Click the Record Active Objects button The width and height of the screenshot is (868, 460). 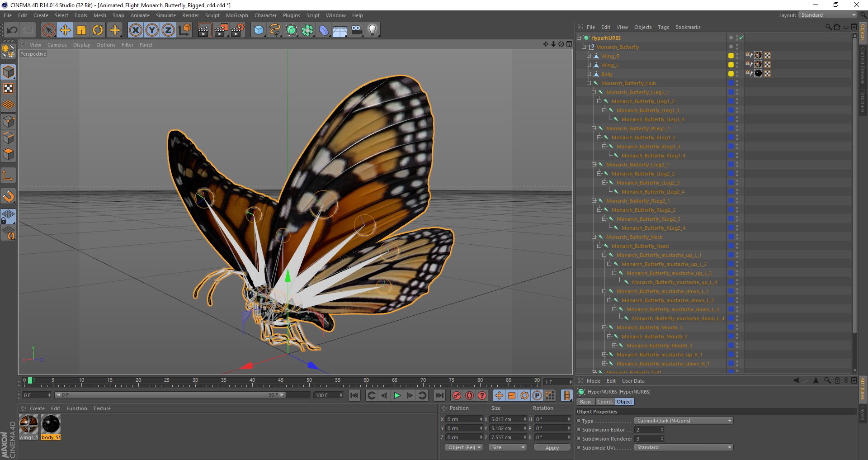[457, 395]
